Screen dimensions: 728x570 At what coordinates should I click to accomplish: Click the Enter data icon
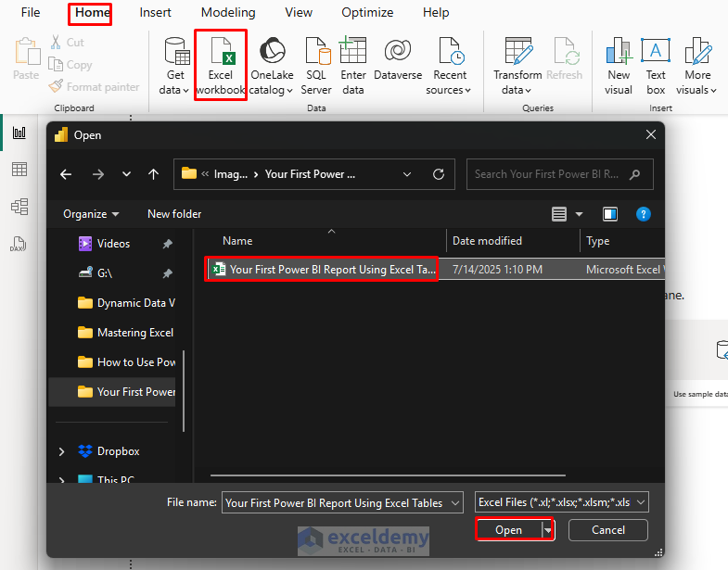coord(352,50)
